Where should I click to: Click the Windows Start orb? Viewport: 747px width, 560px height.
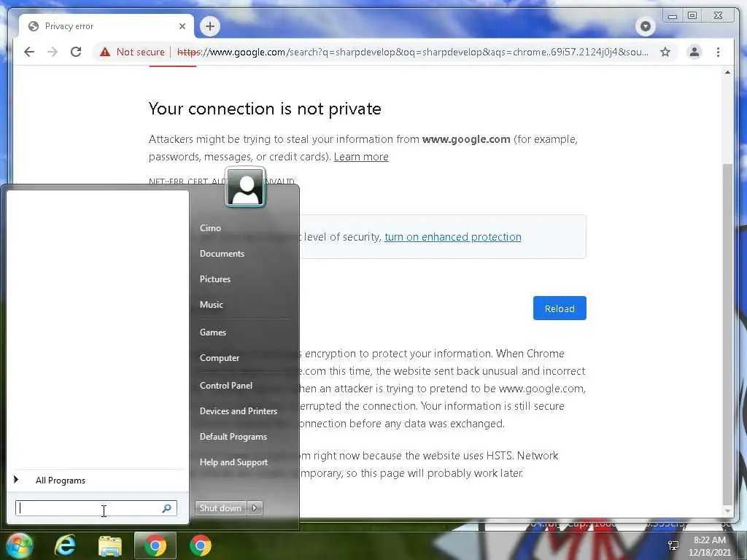pos(20,545)
